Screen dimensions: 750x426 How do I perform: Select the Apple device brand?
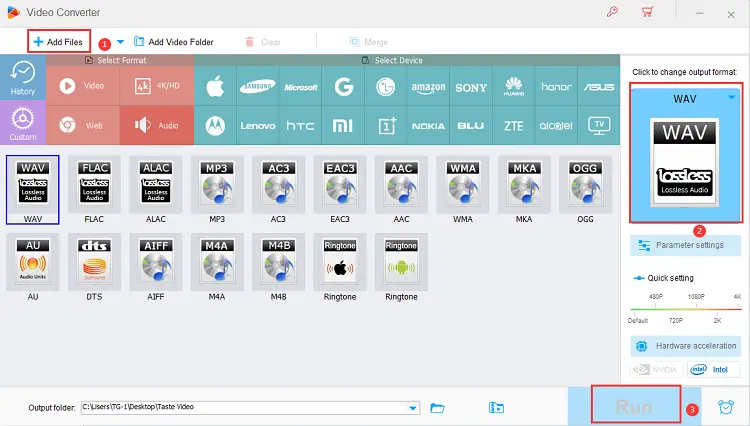click(x=215, y=87)
